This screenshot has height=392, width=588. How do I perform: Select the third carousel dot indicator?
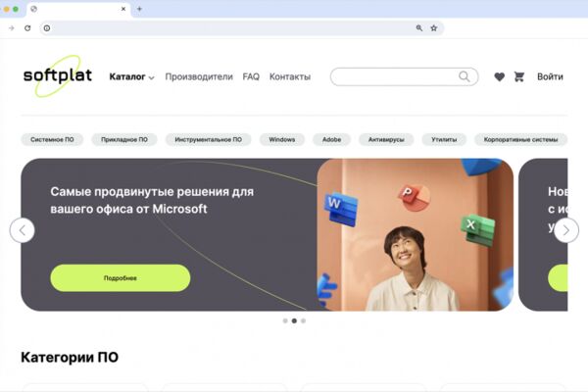[304, 320]
